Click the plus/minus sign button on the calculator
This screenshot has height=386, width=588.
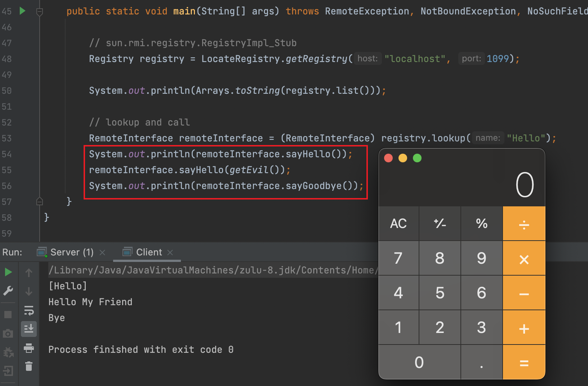(440, 224)
